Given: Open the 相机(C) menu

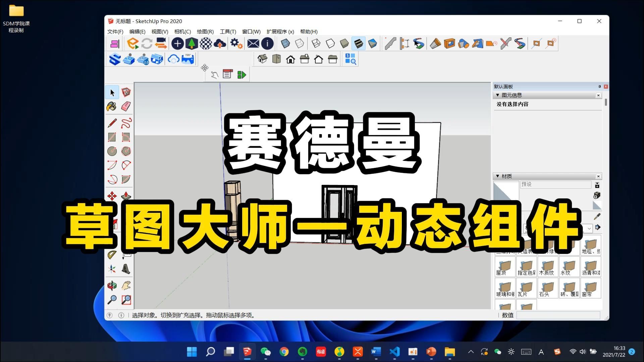Looking at the screenshot, I should point(182,32).
